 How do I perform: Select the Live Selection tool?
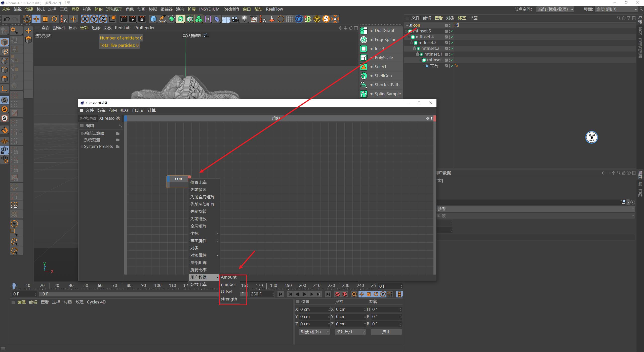click(27, 19)
